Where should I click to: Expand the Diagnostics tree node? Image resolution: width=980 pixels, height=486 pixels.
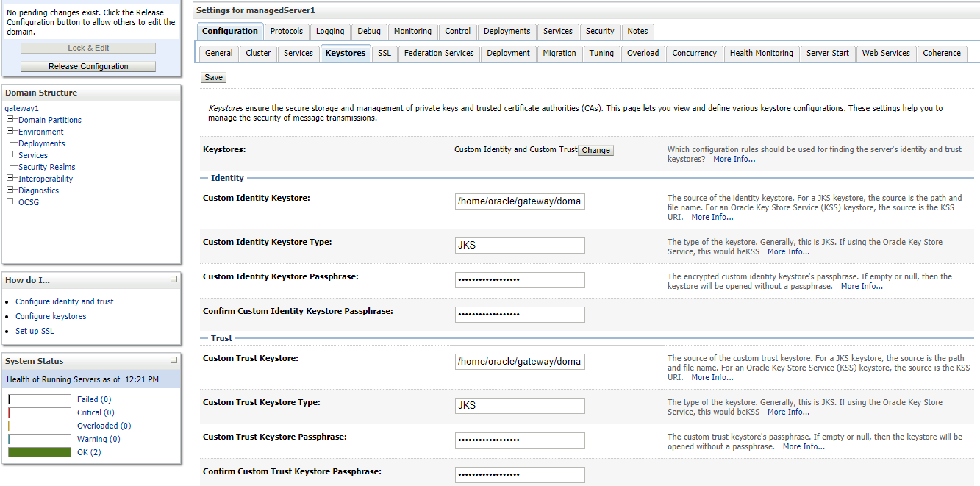click(10, 190)
